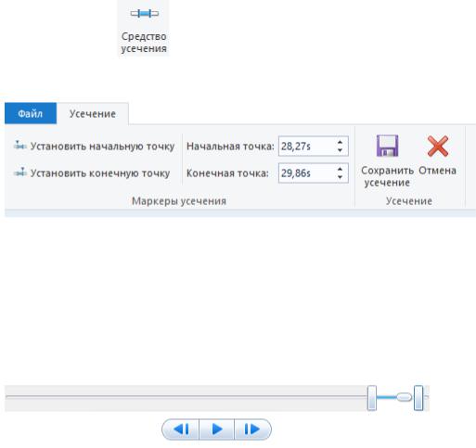Click the start trim handle on timeline
Viewport: 476px width, 448px height.
click(x=372, y=398)
